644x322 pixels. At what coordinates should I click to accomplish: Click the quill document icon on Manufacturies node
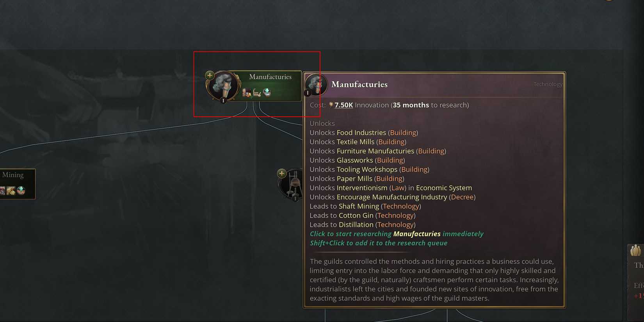(x=257, y=93)
